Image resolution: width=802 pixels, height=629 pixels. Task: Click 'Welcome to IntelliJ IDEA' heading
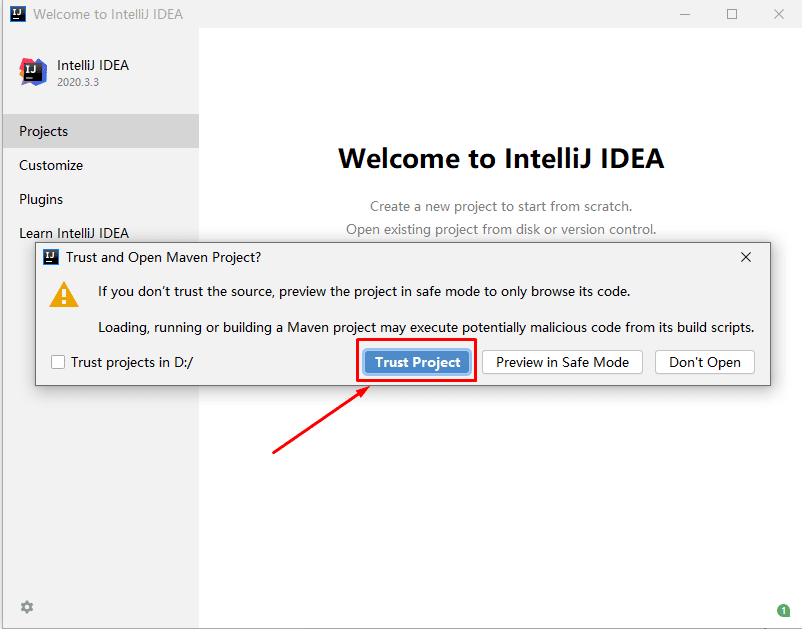coord(501,158)
